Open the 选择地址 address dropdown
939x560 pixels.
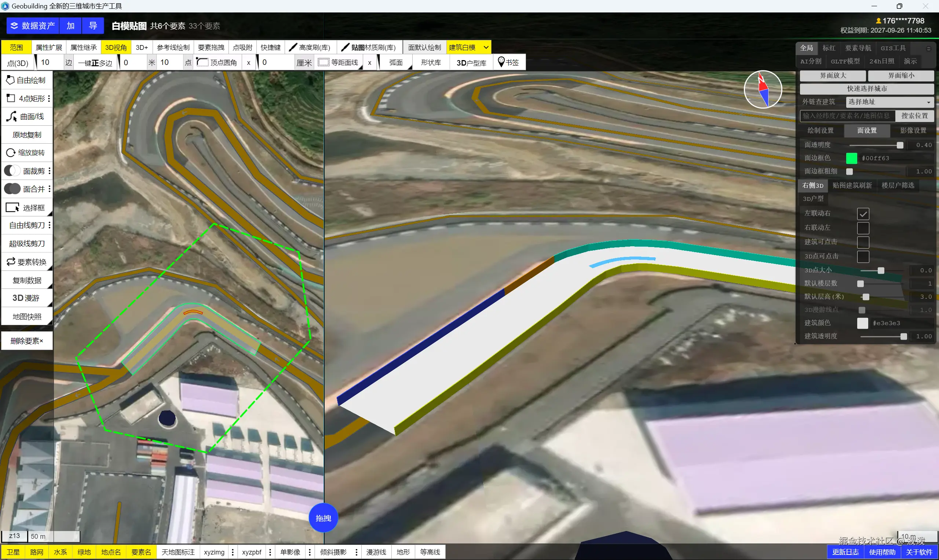(x=890, y=102)
